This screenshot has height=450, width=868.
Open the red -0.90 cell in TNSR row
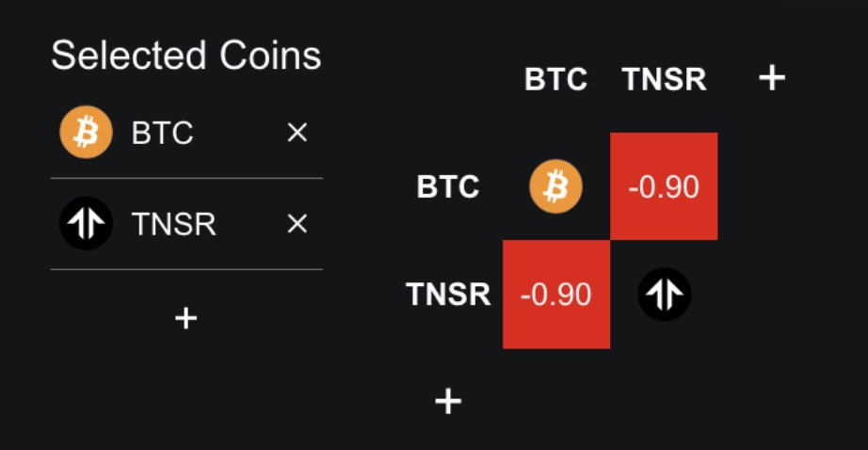[x=555, y=295]
